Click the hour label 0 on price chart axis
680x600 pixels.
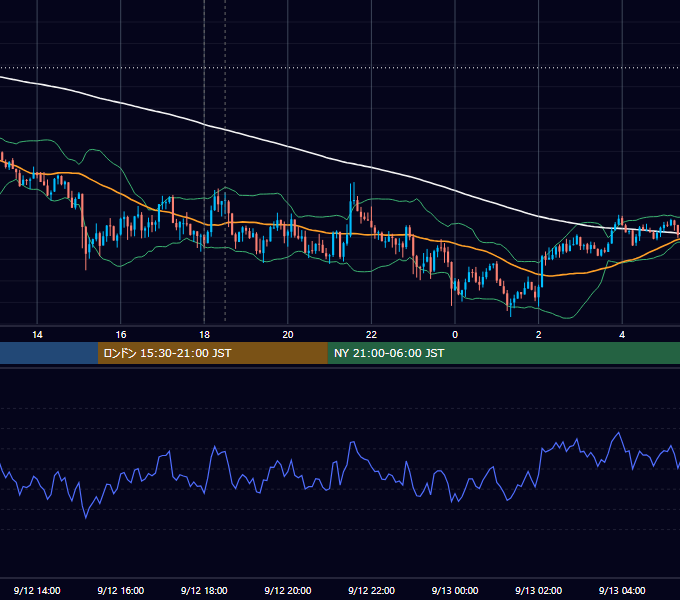(x=455, y=335)
